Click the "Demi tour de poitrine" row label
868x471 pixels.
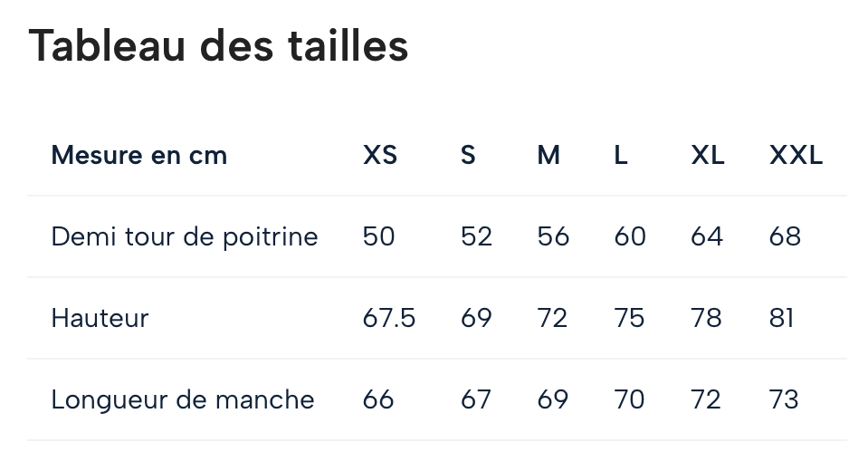(185, 237)
